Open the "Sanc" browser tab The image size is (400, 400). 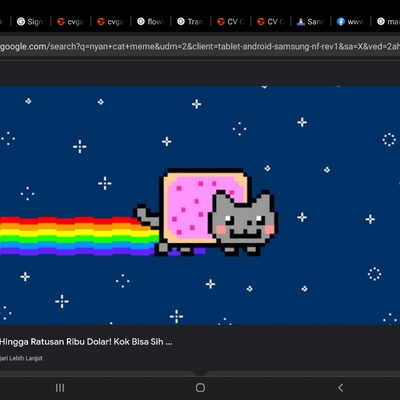coord(310,22)
